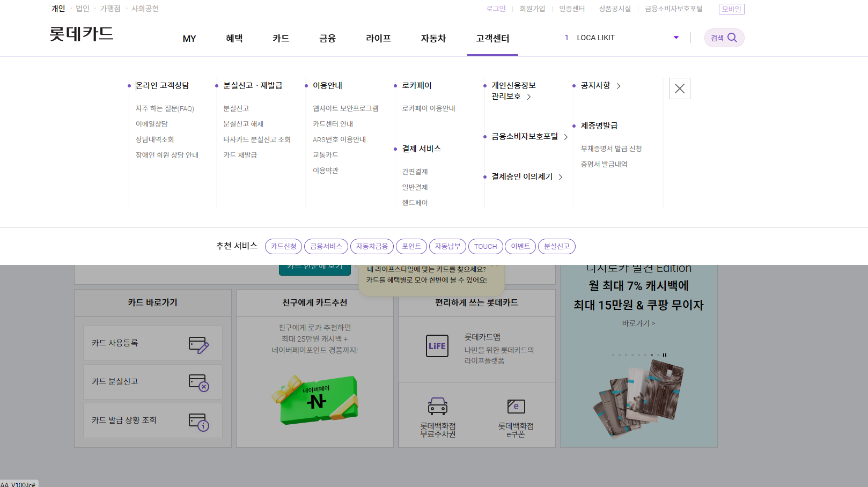Expand the LOCA LIKIT account dropdown arrow
This screenshot has height=487, width=868.
click(x=675, y=38)
